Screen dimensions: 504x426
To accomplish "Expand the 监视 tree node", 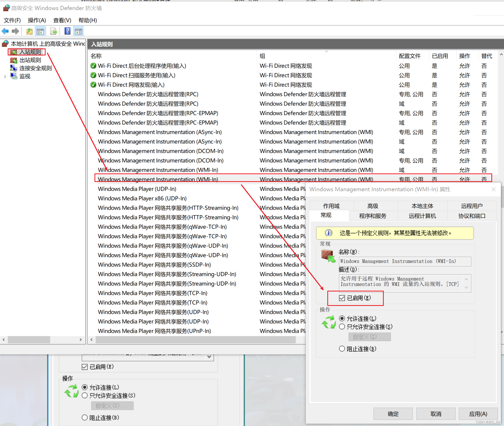I will tap(5, 76).
